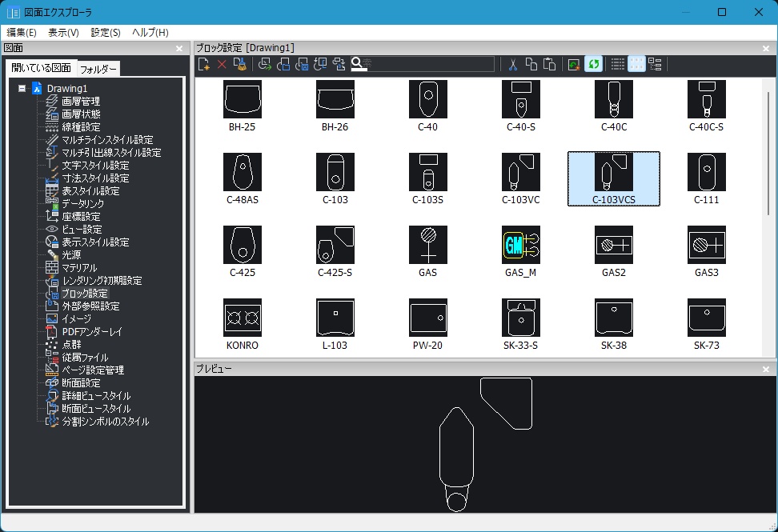Open the ヘルプ(H) menu

150,33
